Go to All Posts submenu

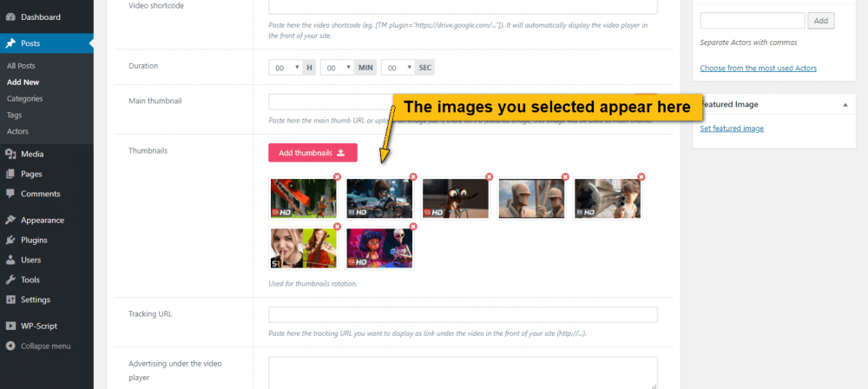[x=21, y=66]
